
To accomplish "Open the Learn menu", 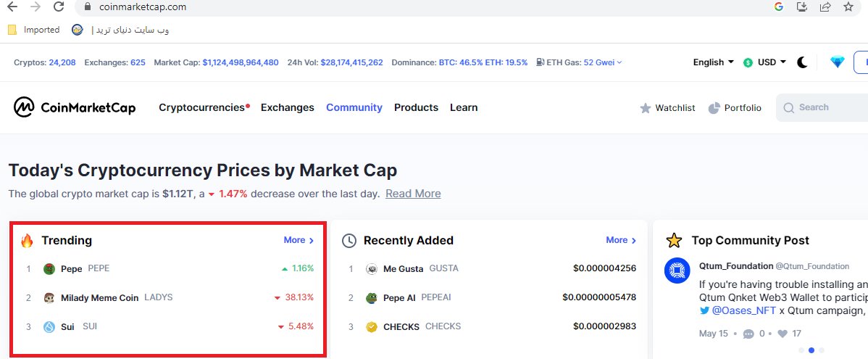I will (x=464, y=107).
